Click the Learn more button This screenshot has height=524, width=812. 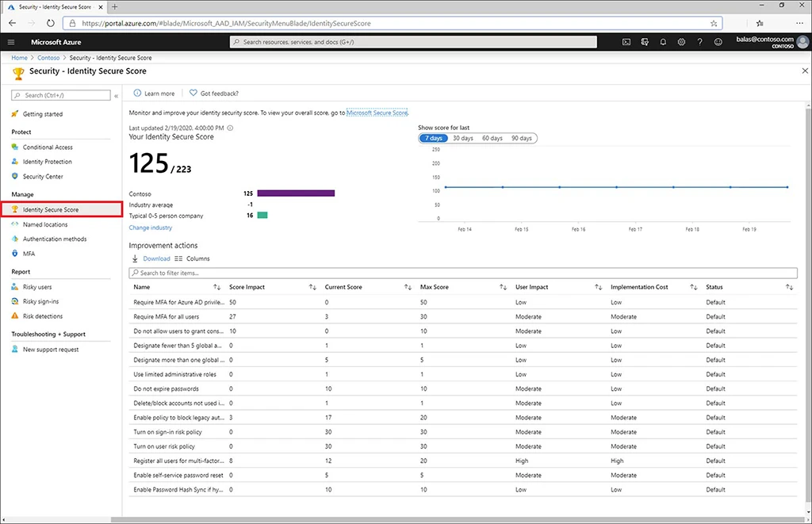(x=155, y=94)
